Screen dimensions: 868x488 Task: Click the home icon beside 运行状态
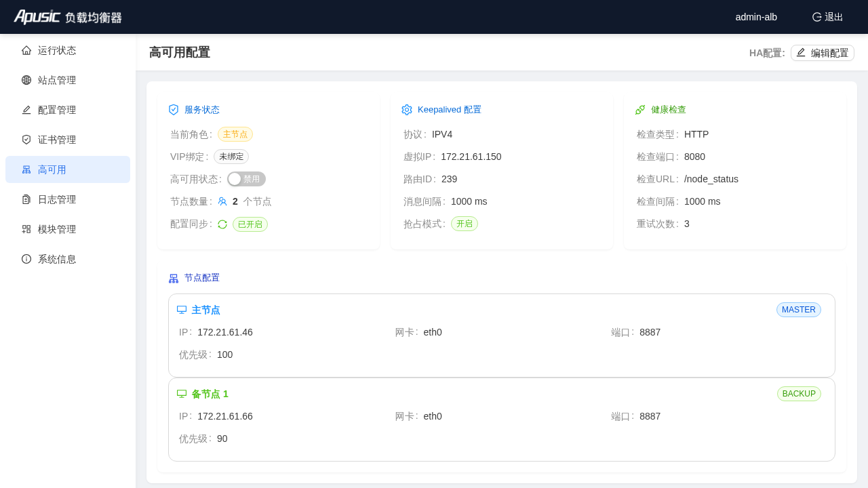click(x=26, y=50)
